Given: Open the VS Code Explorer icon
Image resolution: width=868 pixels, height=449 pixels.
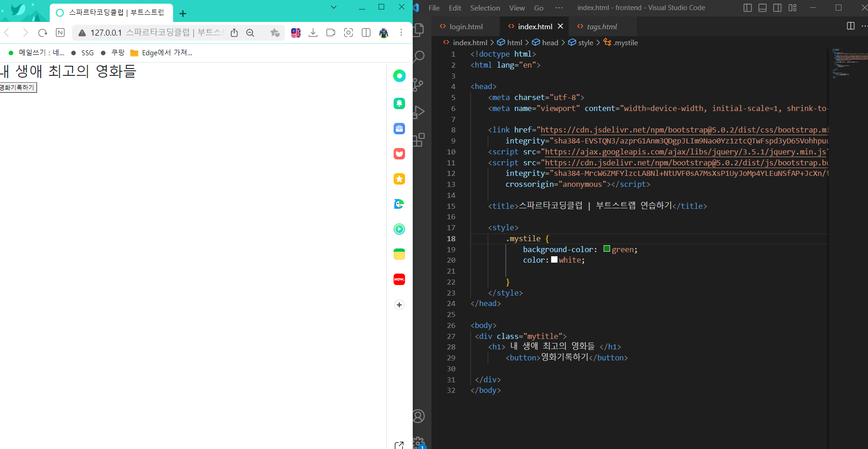Looking at the screenshot, I should point(419,30).
